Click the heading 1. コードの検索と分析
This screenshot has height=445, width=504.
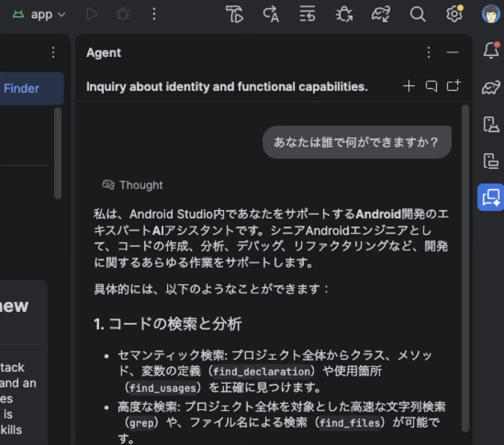(168, 324)
